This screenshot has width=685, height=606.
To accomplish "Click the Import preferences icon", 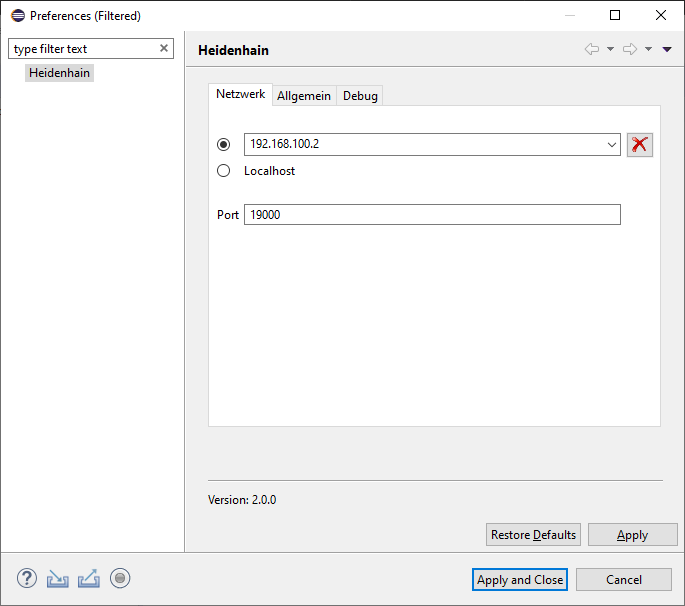I will (x=58, y=578).
